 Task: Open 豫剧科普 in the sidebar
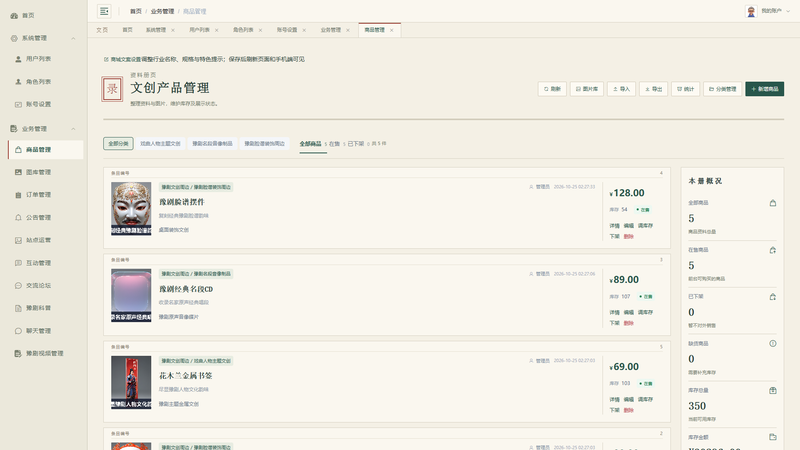(38, 308)
